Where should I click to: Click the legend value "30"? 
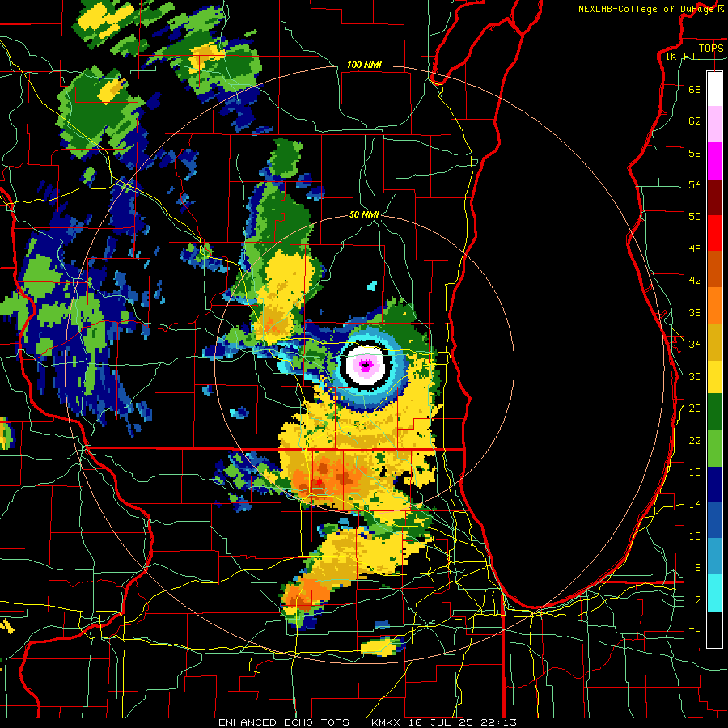695,376
